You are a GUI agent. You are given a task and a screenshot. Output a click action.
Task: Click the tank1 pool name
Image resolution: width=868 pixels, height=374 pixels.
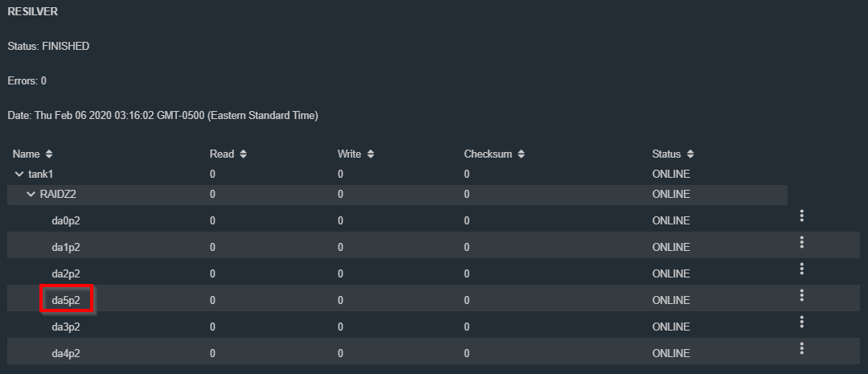[41, 175]
